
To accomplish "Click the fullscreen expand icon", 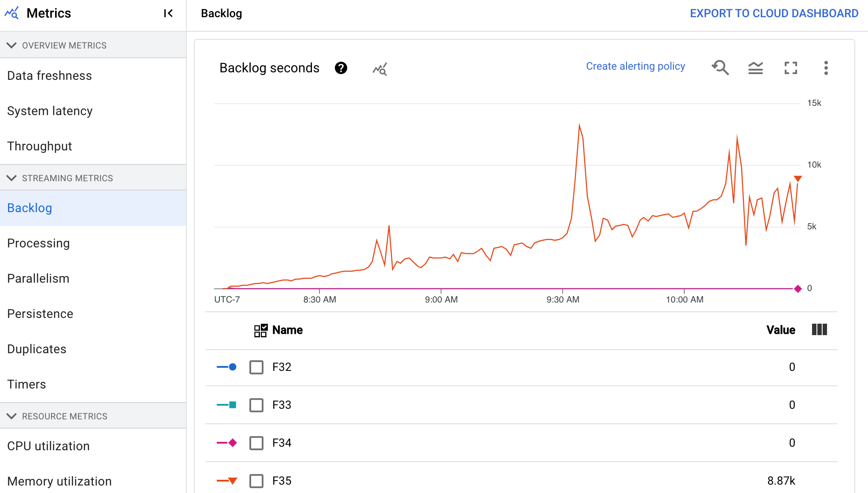I will pyautogui.click(x=790, y=67).
